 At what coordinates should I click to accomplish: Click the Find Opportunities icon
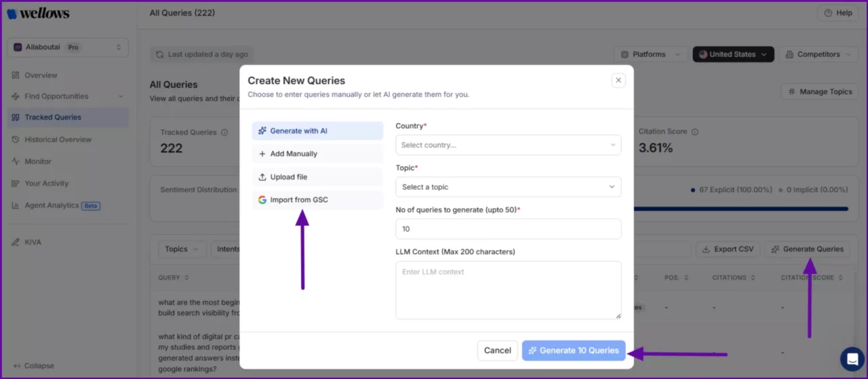(x=16, y=96)
